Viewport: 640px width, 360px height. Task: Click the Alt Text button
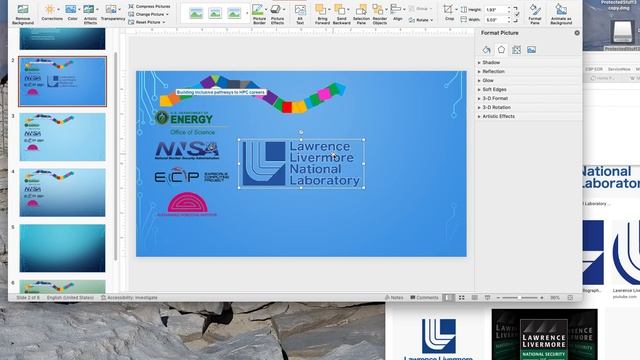point(300,14)
